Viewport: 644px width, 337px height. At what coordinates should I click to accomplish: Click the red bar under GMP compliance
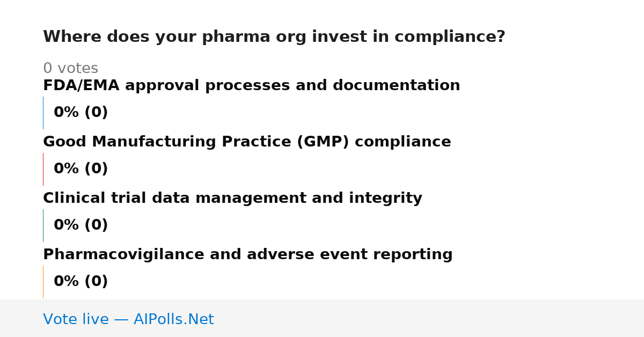tap(43, 169)
